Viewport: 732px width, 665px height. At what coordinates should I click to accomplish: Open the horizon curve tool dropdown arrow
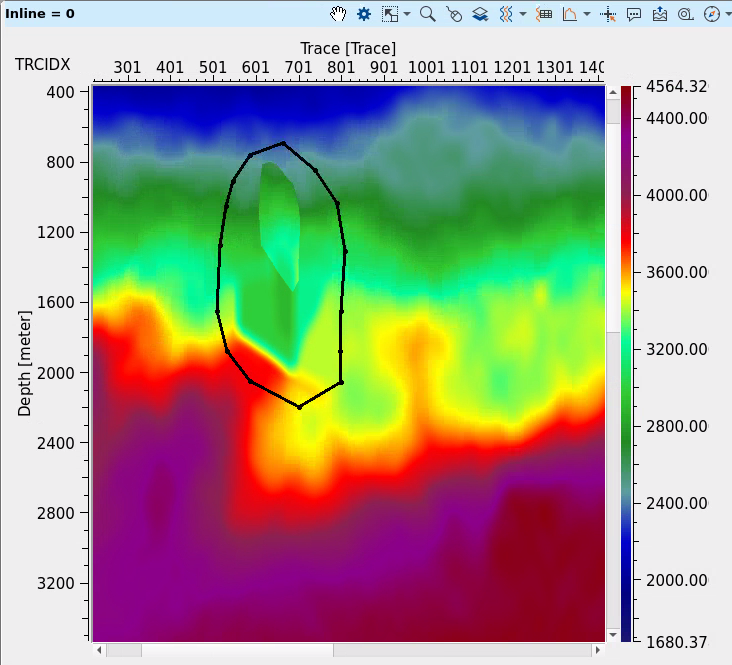click(587, 14)
